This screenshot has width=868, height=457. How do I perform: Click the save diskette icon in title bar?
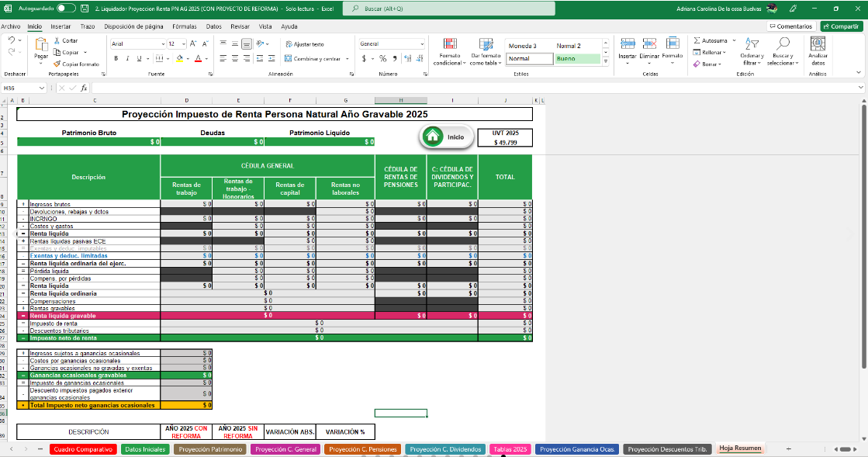point(85,8)
